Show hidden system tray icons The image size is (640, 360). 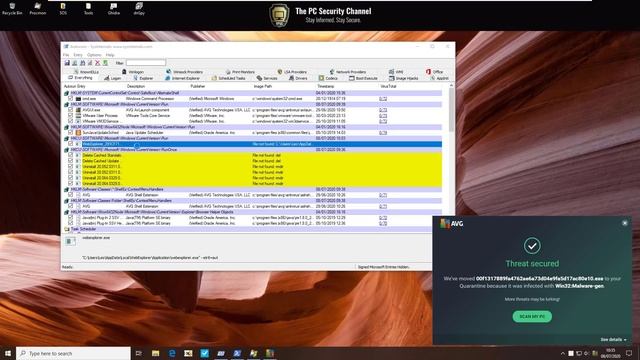tap(563, 353)
